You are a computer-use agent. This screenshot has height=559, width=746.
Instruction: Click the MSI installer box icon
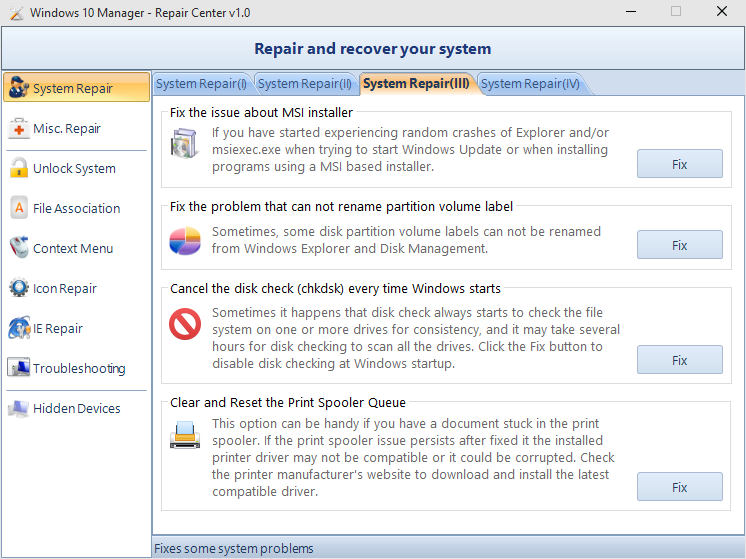pos(184,143)
